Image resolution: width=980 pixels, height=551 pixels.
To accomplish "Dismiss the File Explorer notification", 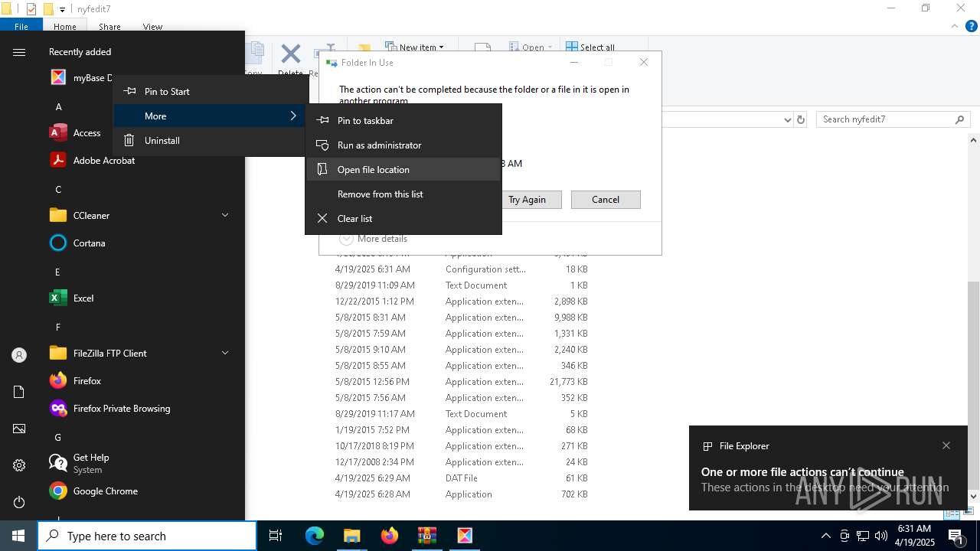I will pyautogui.click(x=946, y=445).
